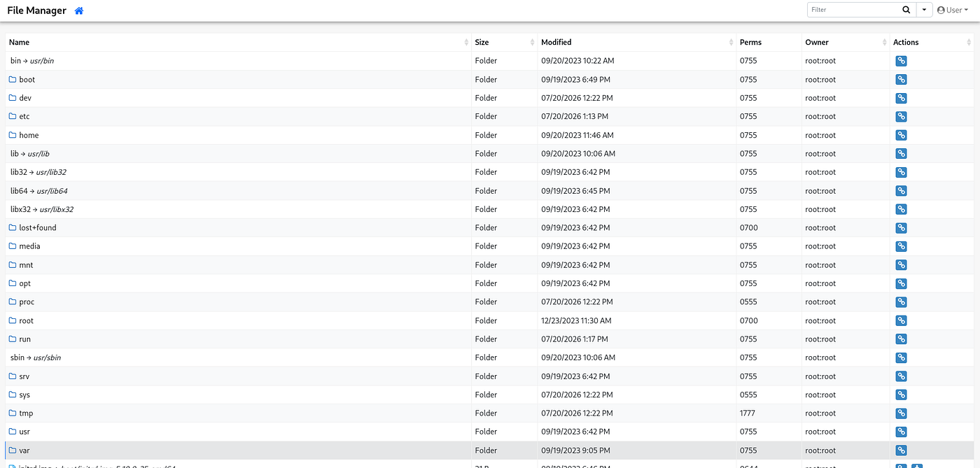Click the 09/19/2023 9:05 PM modified date
This screenshot has height=468, width=980.
click(575, 451)
